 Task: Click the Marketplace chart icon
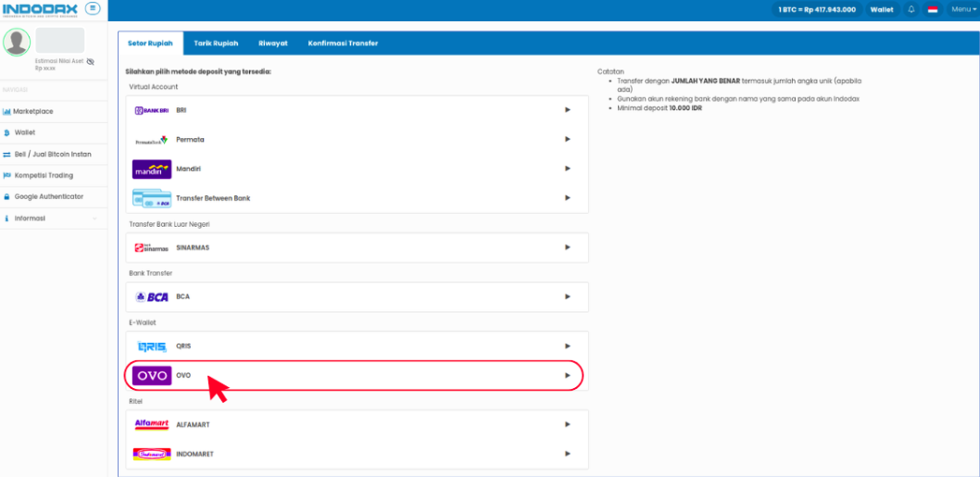point(6,112)
